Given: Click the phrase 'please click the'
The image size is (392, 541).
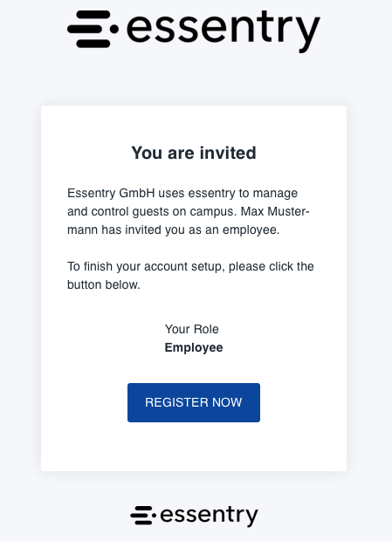Looking at the screenshot, I should pos(272,267).
